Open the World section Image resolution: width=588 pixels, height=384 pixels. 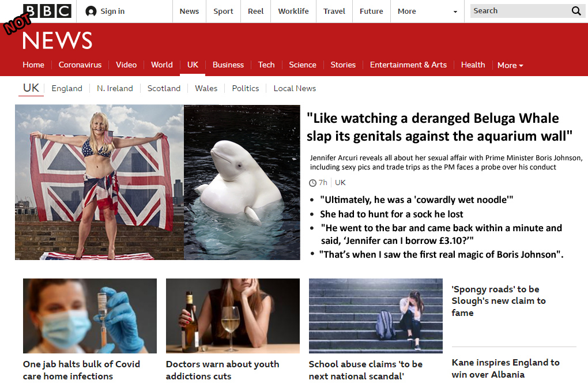point(161,65)
